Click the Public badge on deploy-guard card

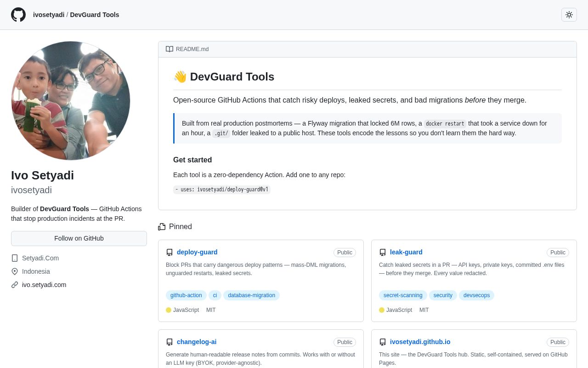(345, 253)
